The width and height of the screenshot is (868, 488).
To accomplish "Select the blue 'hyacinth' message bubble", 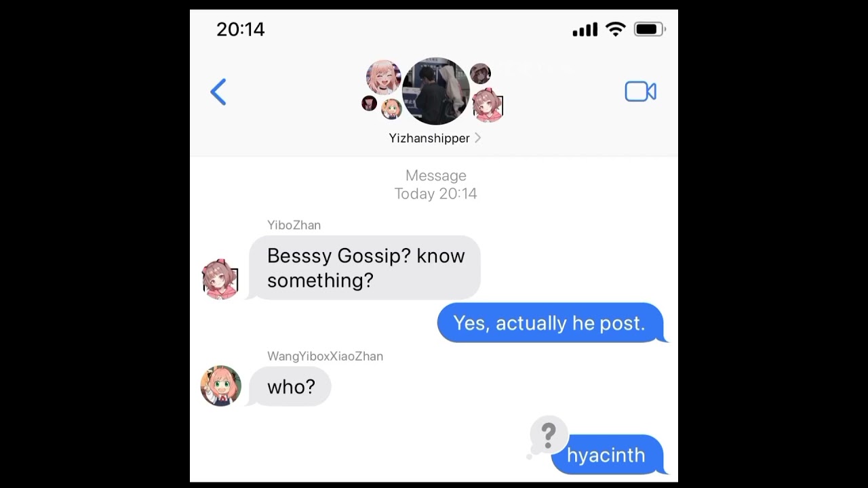I will pos(607,455).
